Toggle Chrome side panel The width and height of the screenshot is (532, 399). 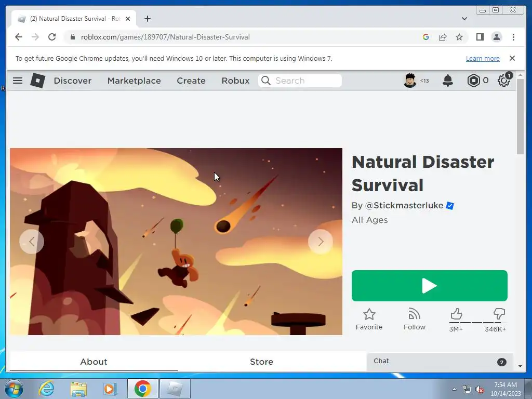480,37
